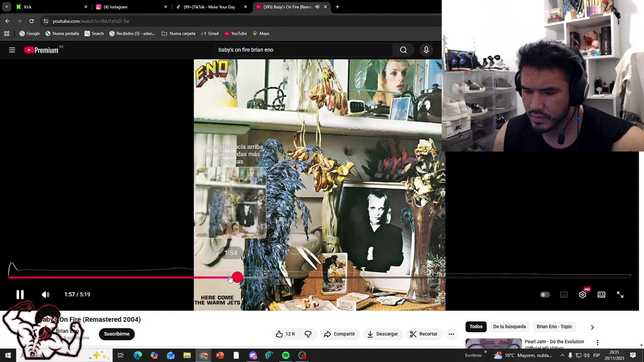Go to YouTube Premium home logo
Image resolution: width=644 pixels, height=362 pixels.
click(42, 50)
